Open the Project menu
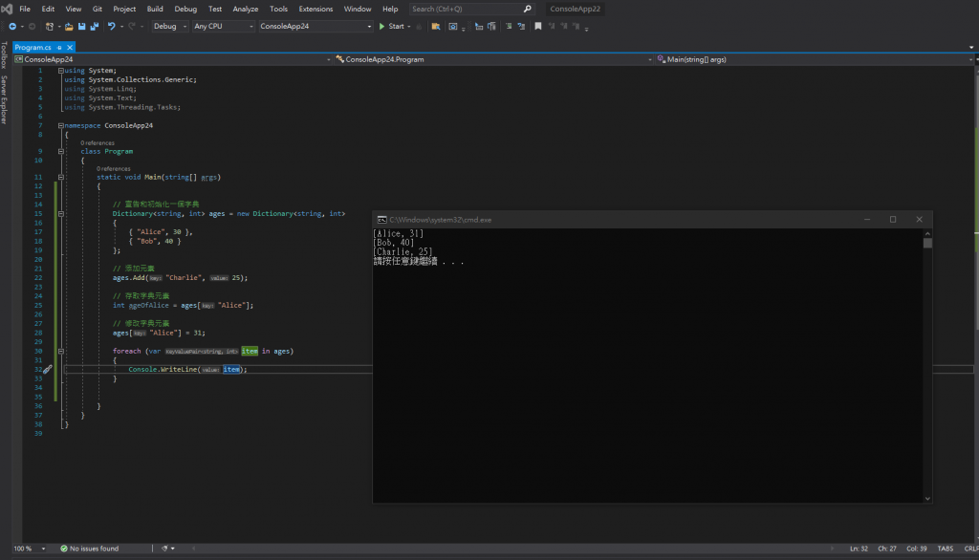Viewport: 979px width, 560px height. pyautogui.click(x=124, y=9)
